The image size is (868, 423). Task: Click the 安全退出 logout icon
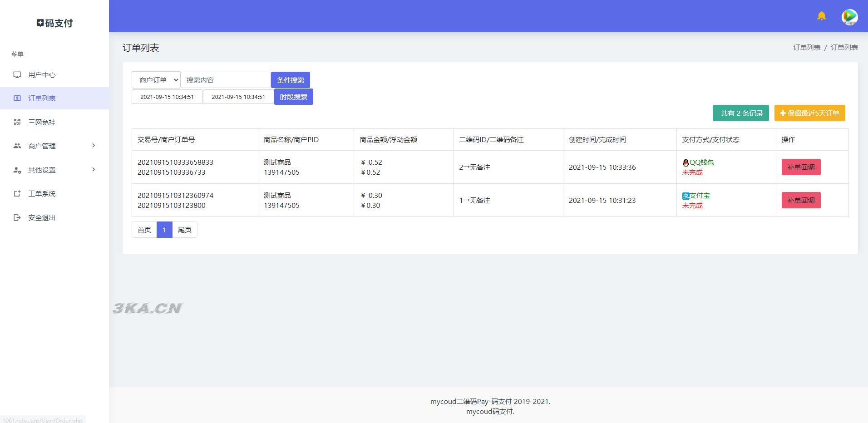[x=17, y=218]
